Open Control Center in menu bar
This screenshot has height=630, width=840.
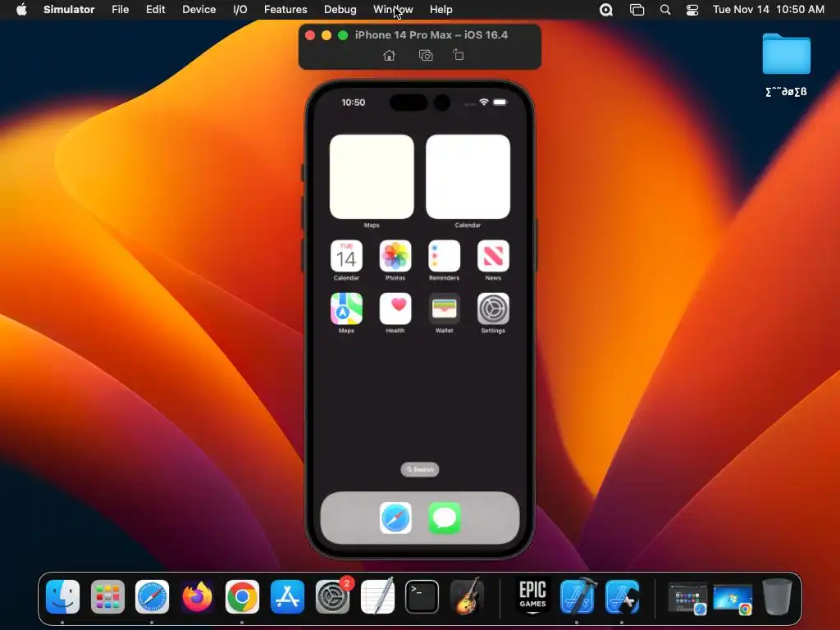(x=692, y=10)
